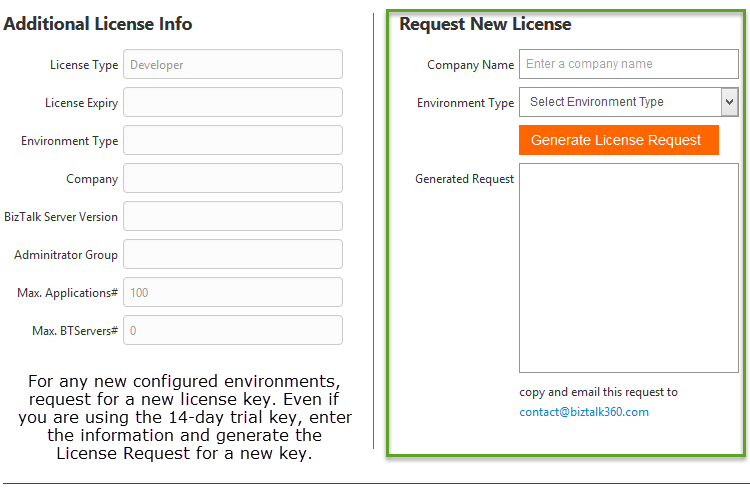Select the Adminitrator Group field
The height and width of the screenshot is (500, 750).
tap(232, 254)
